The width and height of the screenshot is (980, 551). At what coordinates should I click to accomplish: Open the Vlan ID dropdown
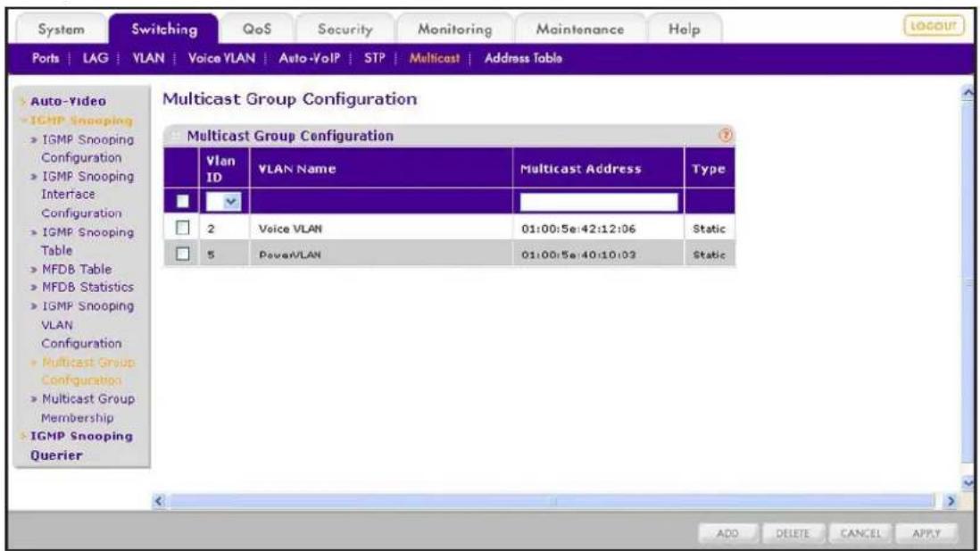coord(224,202)
